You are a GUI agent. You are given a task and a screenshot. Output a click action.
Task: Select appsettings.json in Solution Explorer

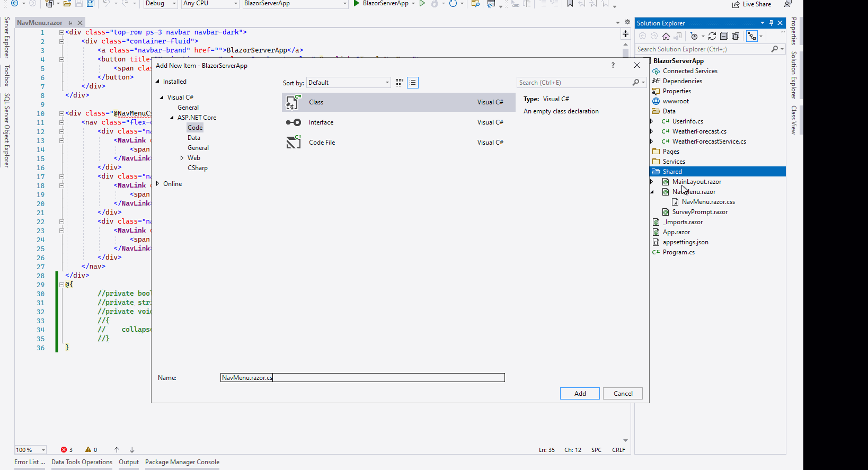[685, 242]
